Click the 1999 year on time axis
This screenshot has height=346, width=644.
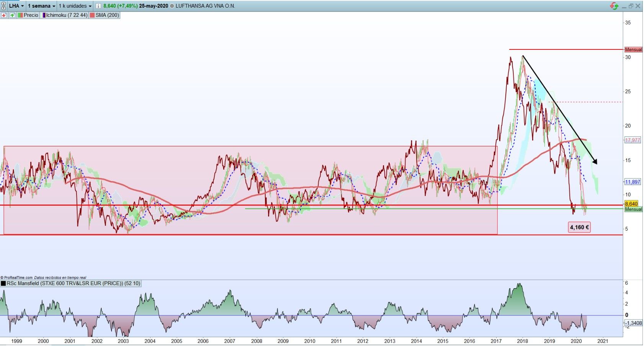coord(16,341)
